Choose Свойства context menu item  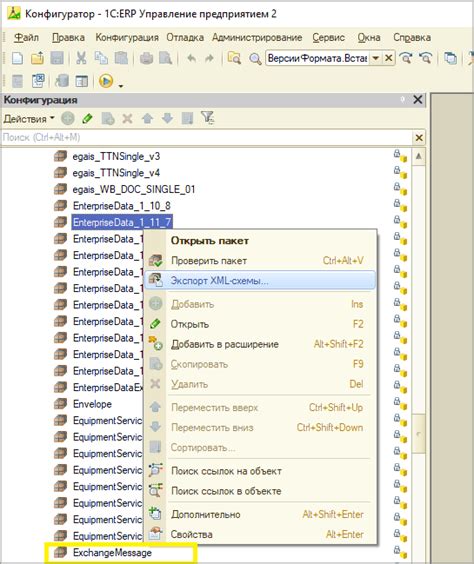point(260,535)
